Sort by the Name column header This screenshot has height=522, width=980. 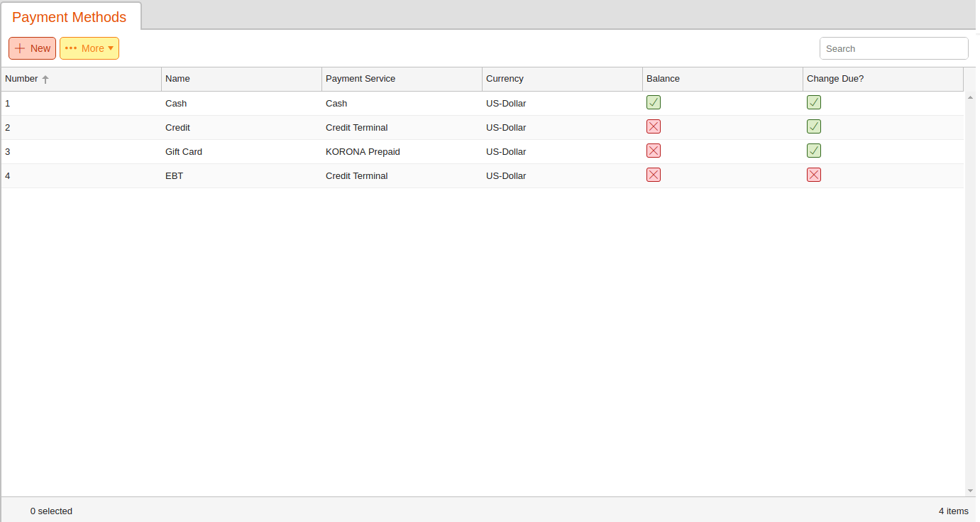[x=241, y=79]
